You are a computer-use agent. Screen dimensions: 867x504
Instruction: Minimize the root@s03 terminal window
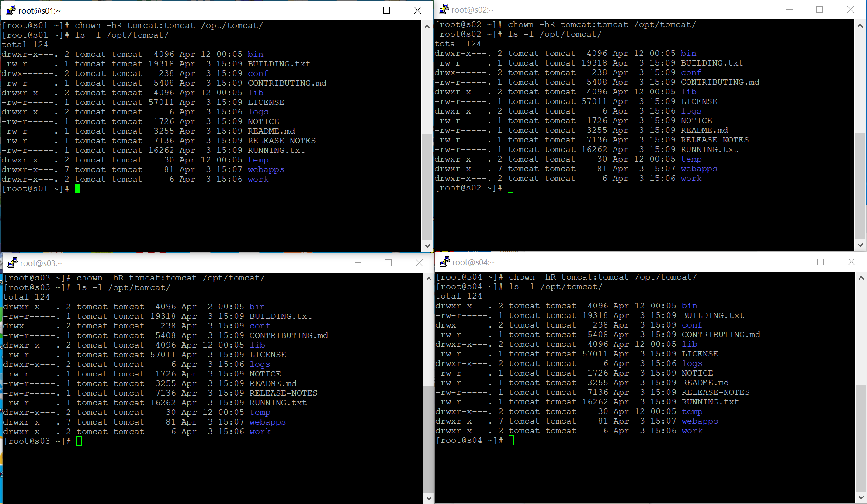[x=358, y=262]
